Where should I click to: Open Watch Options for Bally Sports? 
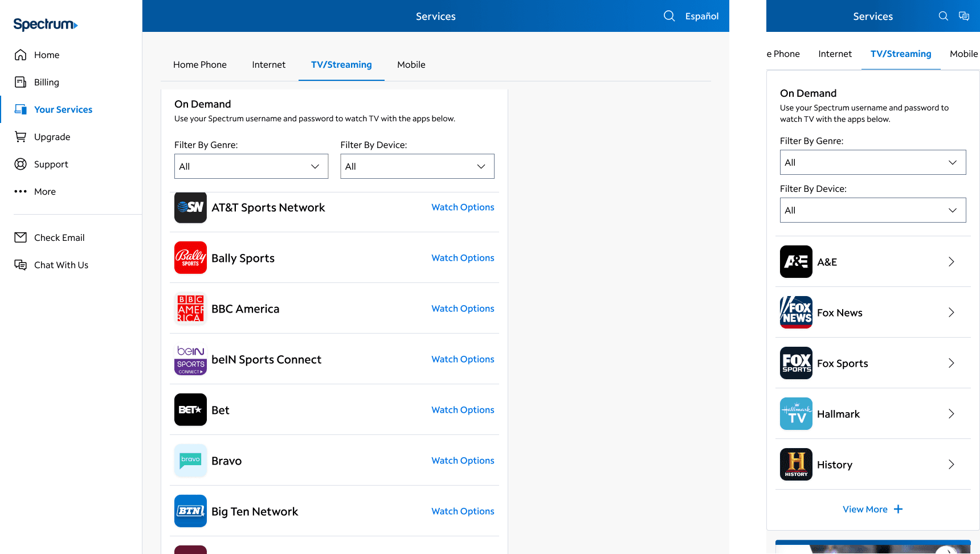coord(463,258)
